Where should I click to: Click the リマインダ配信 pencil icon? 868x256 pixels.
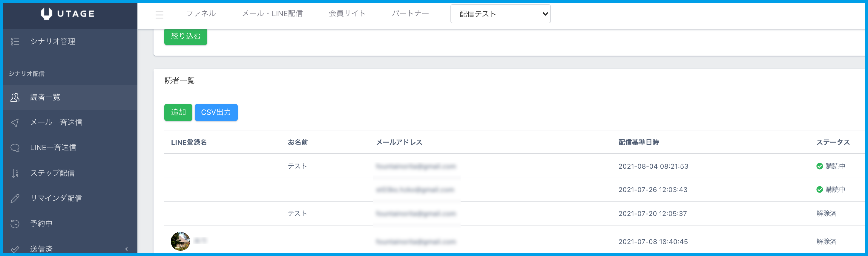coord(15,198)
